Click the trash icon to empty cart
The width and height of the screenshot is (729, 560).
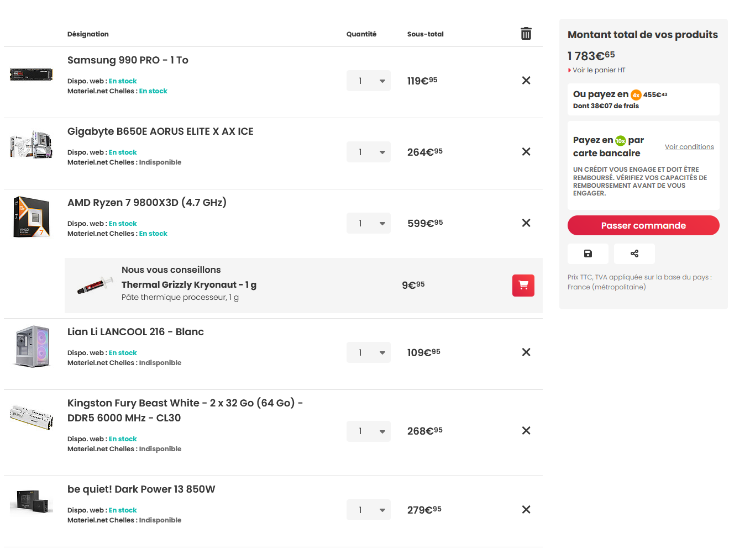526,34
